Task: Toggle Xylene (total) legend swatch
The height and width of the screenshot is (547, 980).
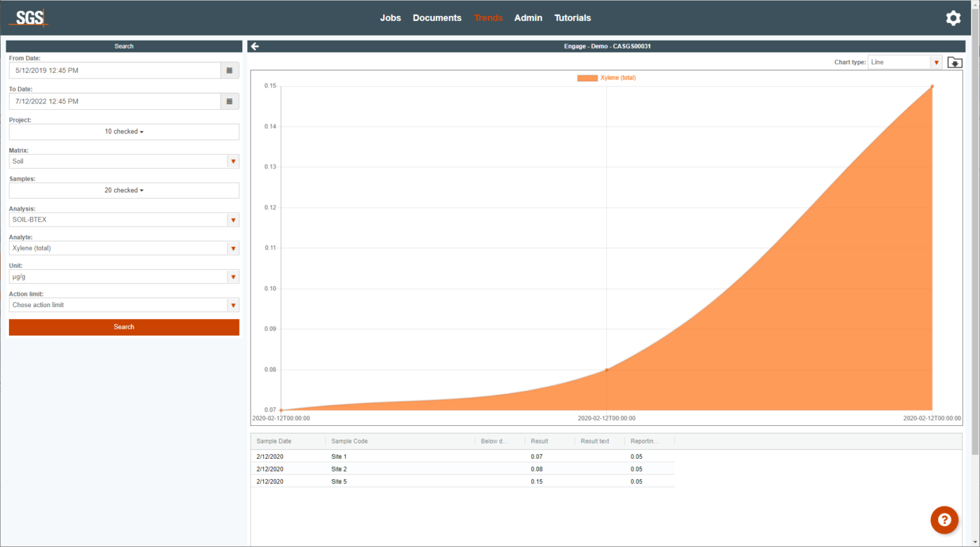Action: (x=587, y=78)
